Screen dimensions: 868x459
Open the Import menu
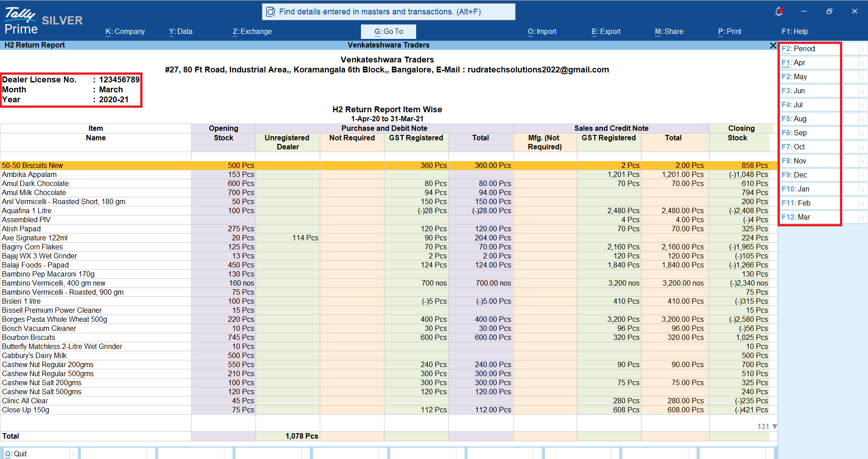pos(542,32)
